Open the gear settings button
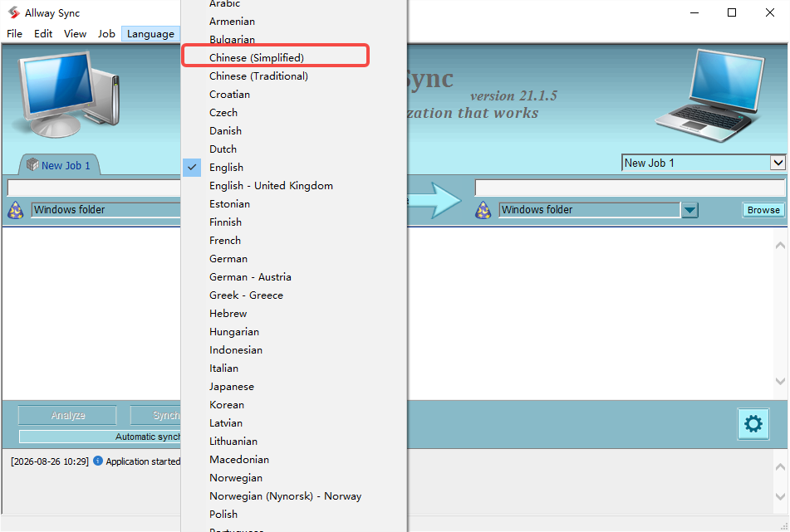 [753, 424]
